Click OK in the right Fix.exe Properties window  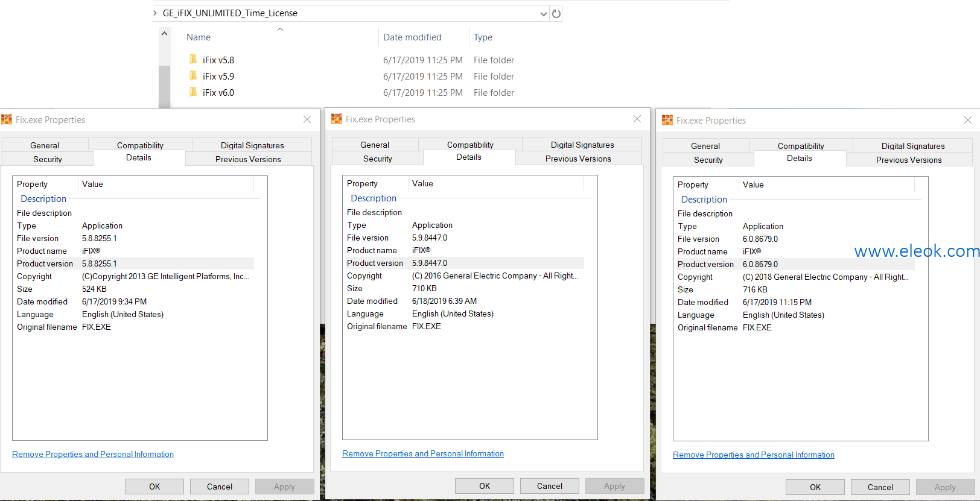tap(815, 487)
